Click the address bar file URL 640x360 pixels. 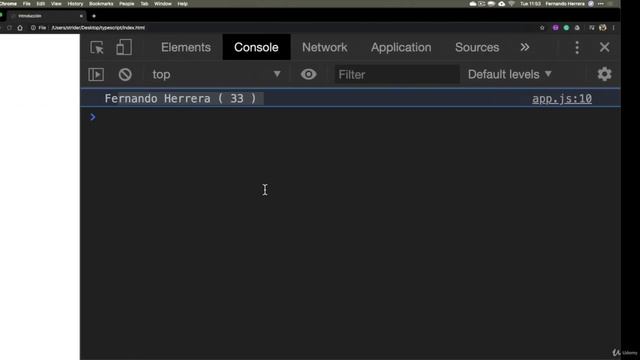98,28
